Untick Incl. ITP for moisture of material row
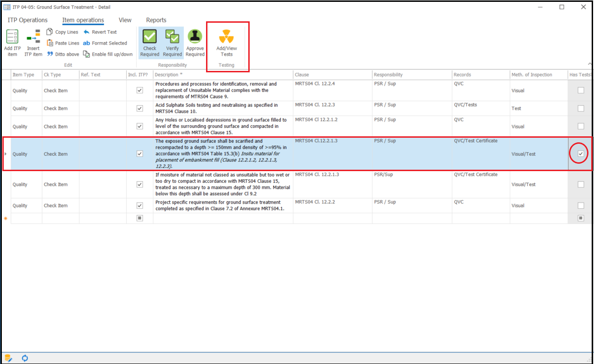Screen dimensions: 594x364 click(140, 184)
